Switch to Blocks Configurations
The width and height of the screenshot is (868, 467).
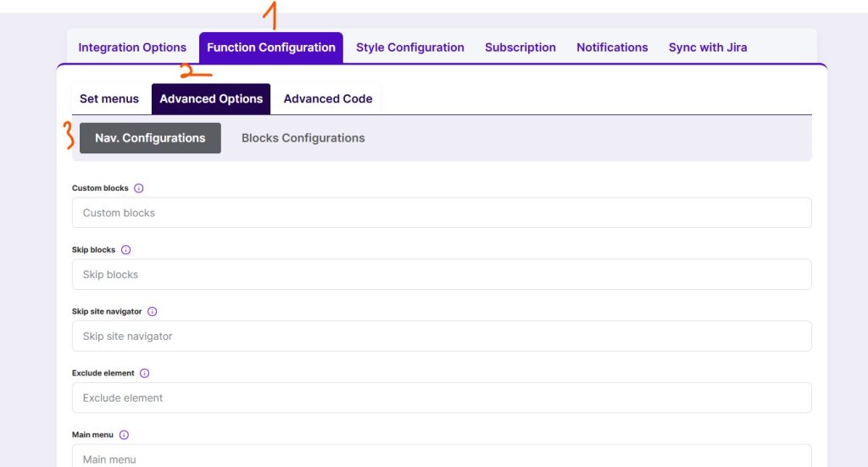tap(303, 138)
